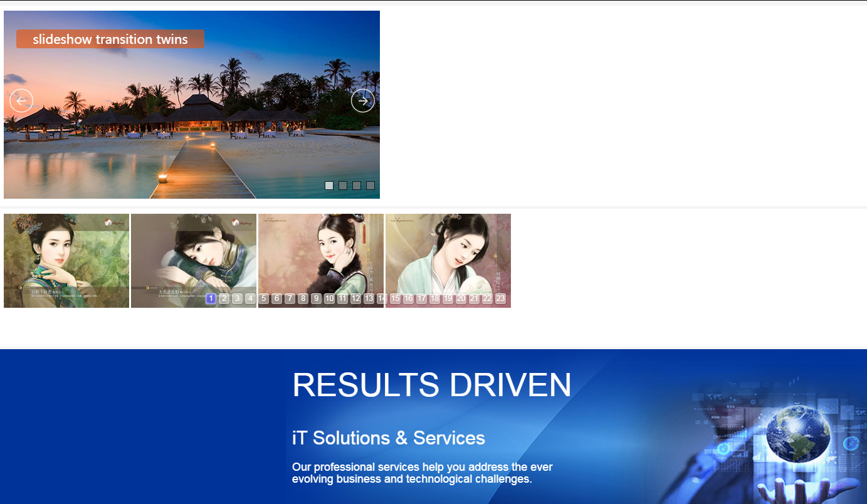Switch to carousel page 16

(409, 298)
